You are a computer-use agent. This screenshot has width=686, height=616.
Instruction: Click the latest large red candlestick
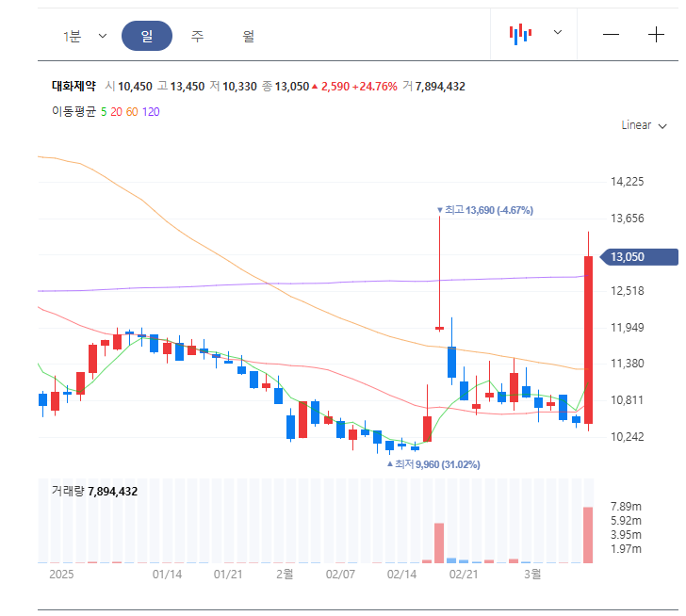[588, 340]
